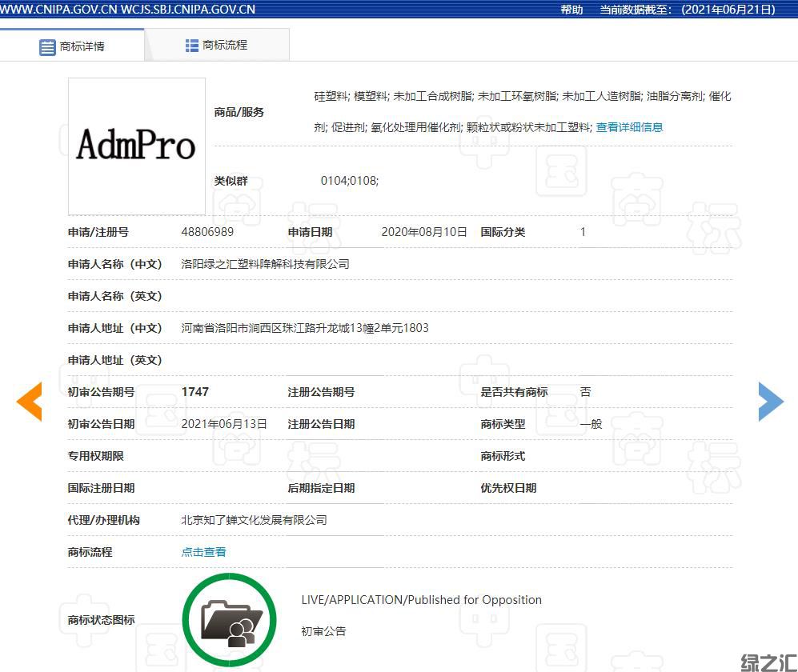Click the green trademark status folder icon
Image resolution: width=798 pixels, height=672 pixels.
point(230,620)
